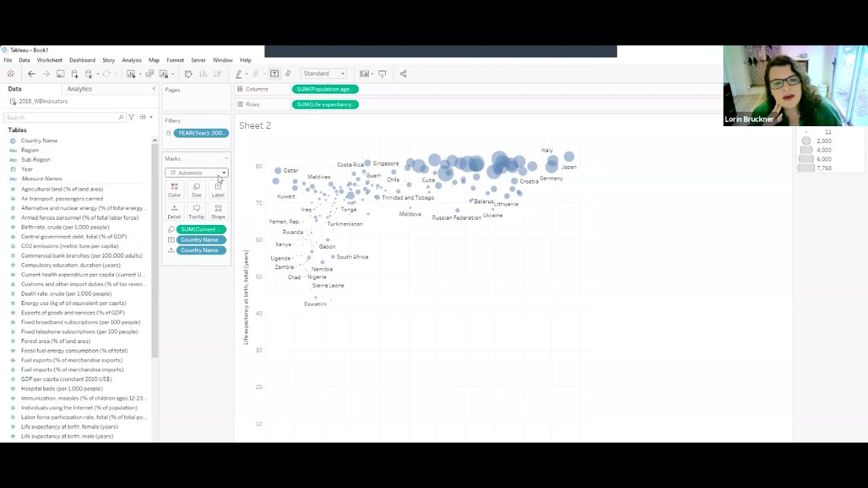This screenshot has width=868, height=488.
Task: Open the Shape card in Marks
Action: coord(218,211)
